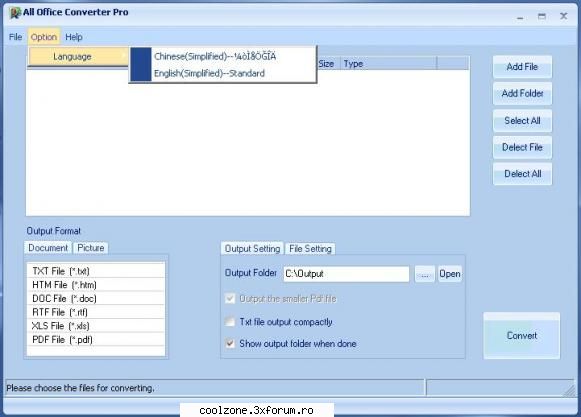Browse output folder with the ... button

pyautogui.click(x=425, y=274)
